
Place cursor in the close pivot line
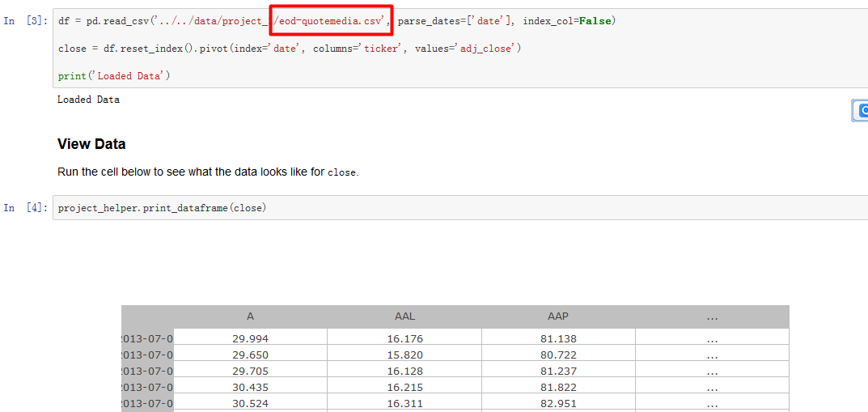click(x=290, y=49)
